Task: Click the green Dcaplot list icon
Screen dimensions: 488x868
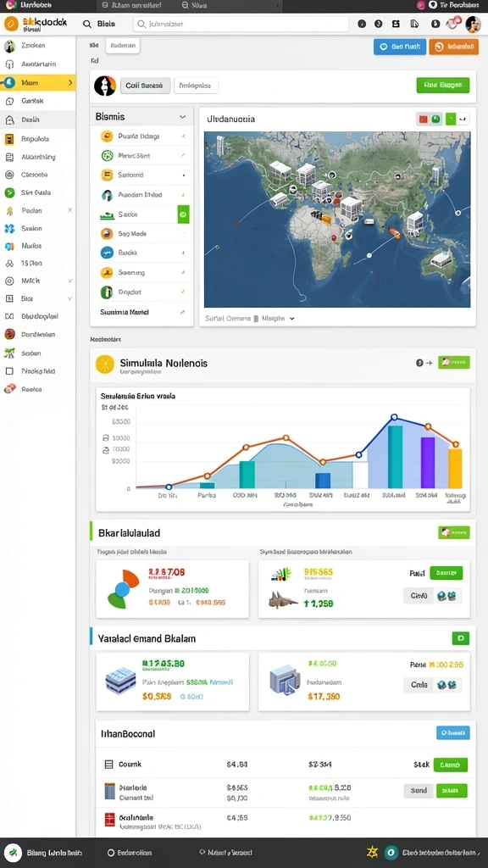Action: (x=107, y=292)
